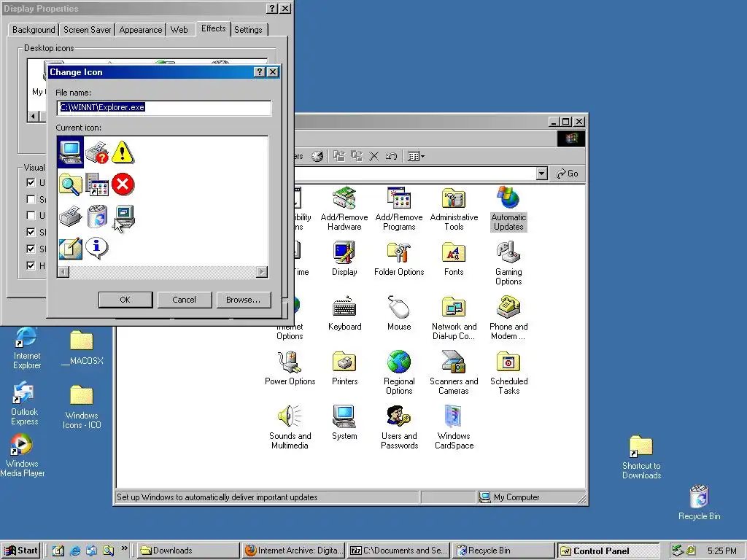Open Administrative Tools in Control Panel
747x560 pixels.
[x=454, y=209]
